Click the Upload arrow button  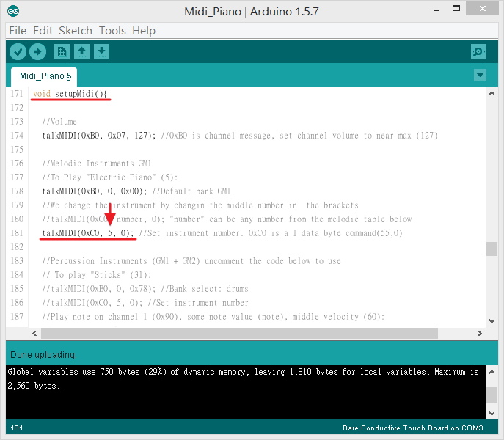click(37, 52)
